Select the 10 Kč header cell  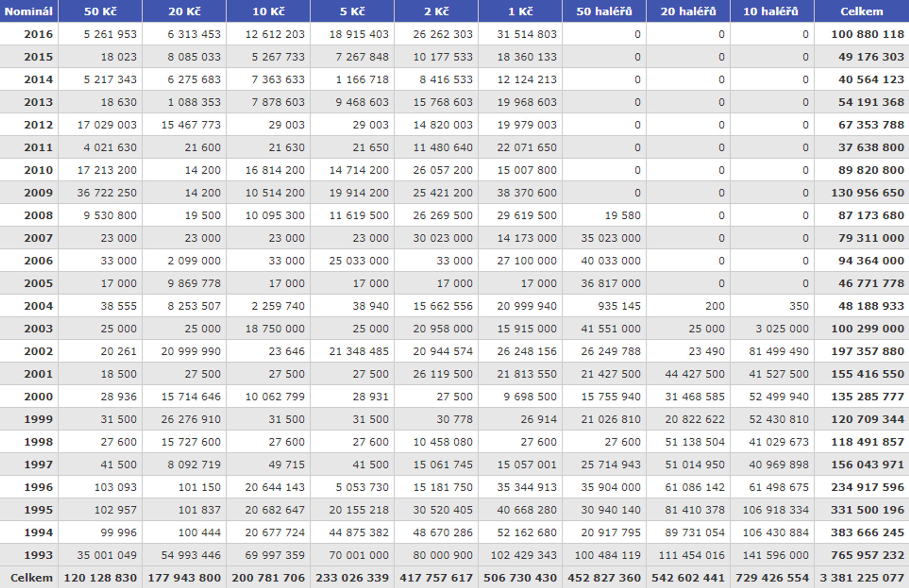pos(268,11)
